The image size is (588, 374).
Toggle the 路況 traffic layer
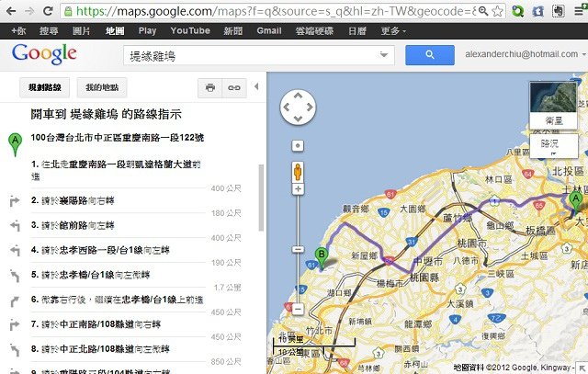pos(553,145)
